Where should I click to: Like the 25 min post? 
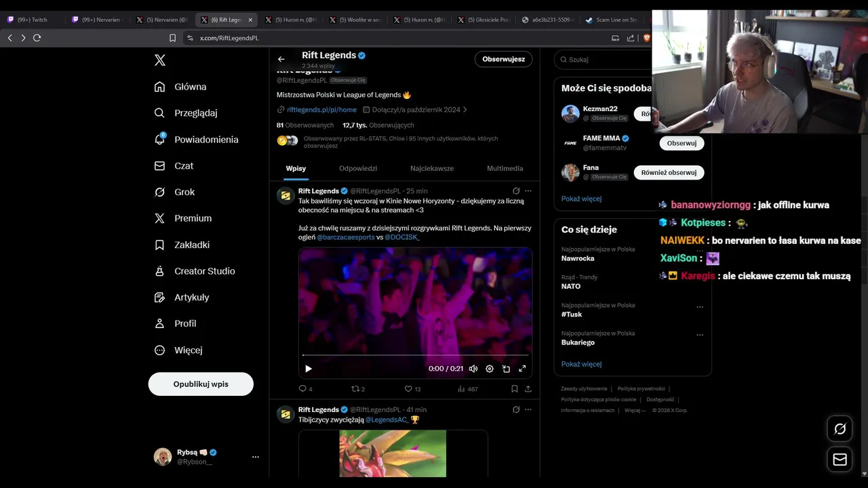click(412, 389)
